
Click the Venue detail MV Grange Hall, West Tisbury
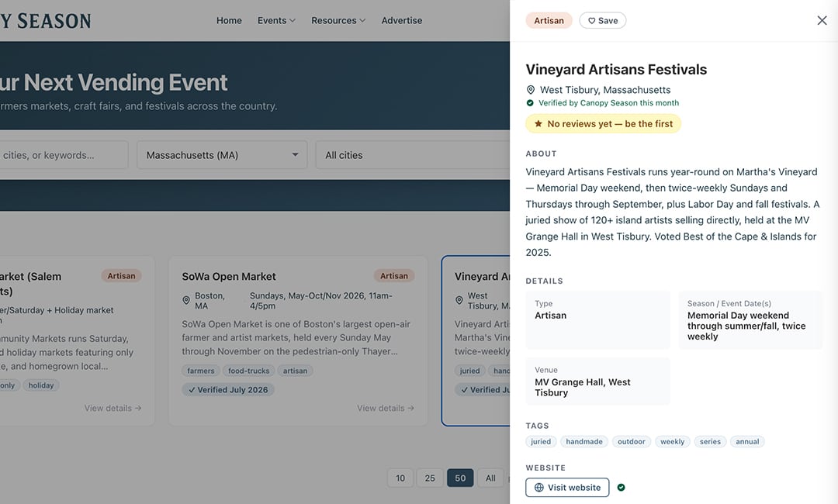tap(597, 381)
